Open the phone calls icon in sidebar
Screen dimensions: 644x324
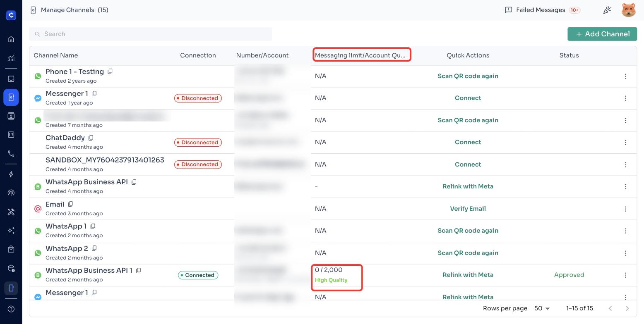11,154
